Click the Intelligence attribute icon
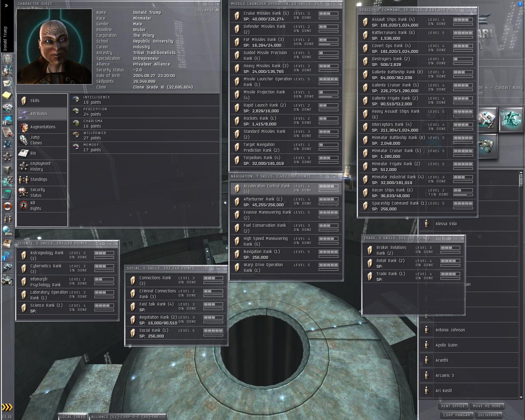This screenshot has width=525, height=420. [76, 100]
